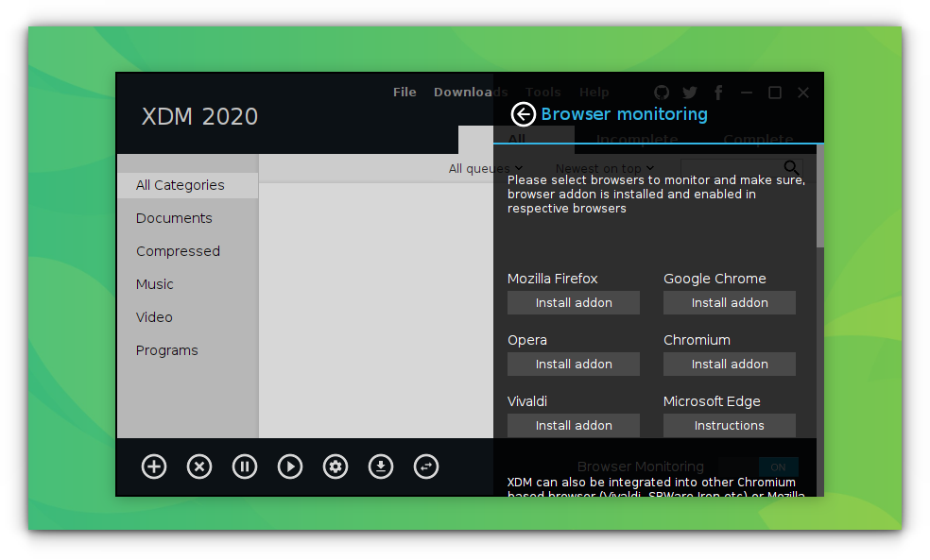Click the video download arrow icon
The width and height of the screenshot is (930, 560).
click(381, 467)
